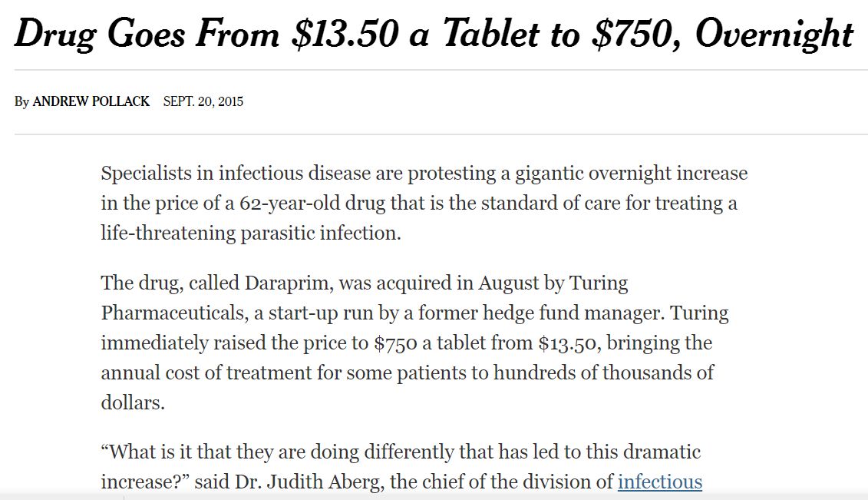Click the article headline about Drug price
The image size is (868, 500).
(434, 34)
